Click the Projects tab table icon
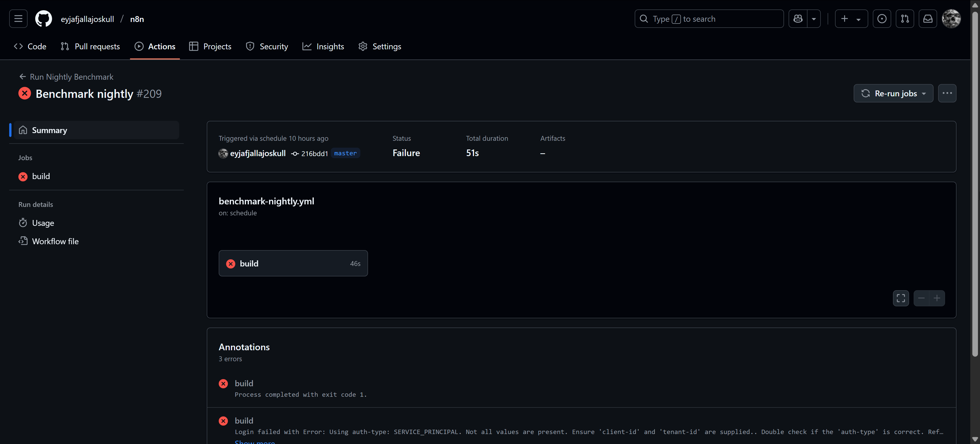Image resolution: width=980 pixels, height=444 pixels. click(194, 46)
